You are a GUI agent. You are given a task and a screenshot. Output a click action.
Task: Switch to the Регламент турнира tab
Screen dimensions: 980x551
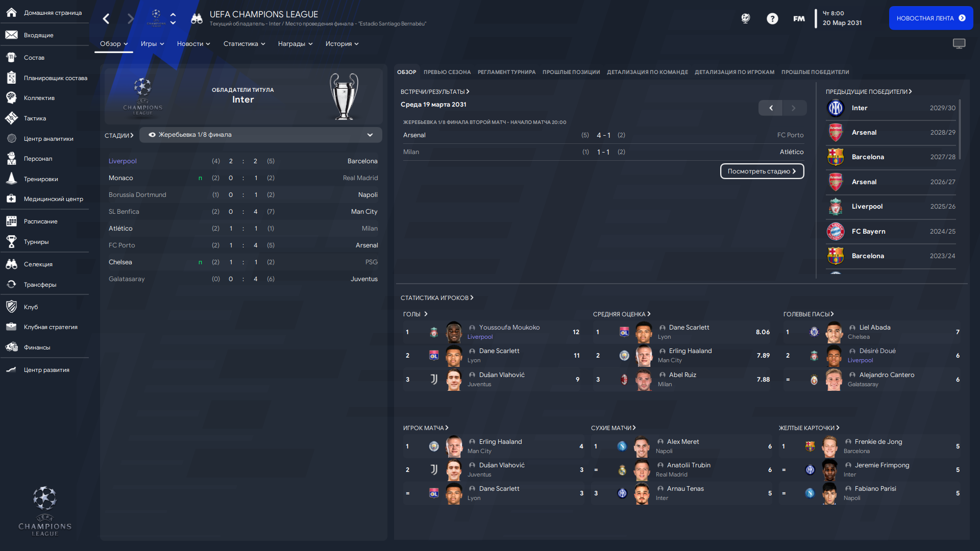[506, 72]
